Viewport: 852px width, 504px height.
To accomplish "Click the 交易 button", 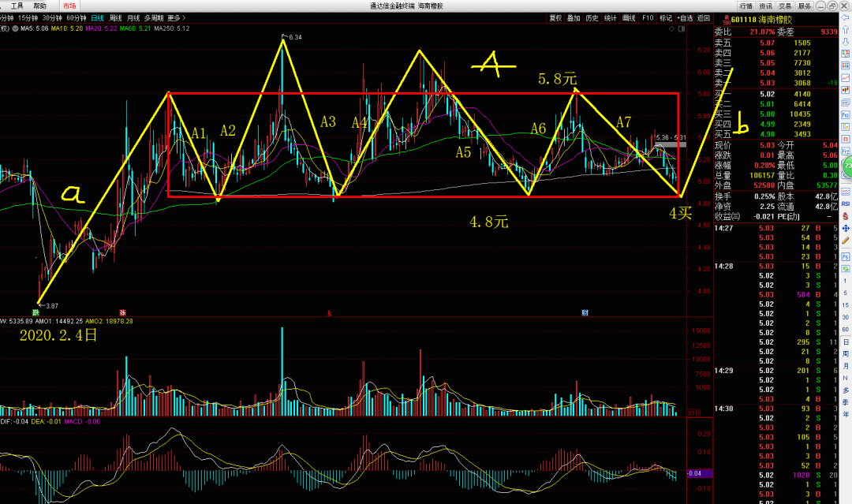I will [x=785, y=6].
